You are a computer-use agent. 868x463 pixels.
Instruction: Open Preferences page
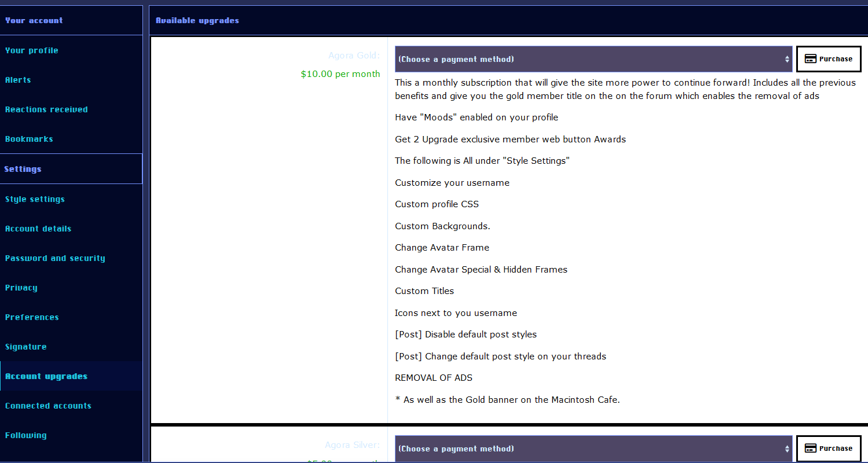[x=32, y=317]
